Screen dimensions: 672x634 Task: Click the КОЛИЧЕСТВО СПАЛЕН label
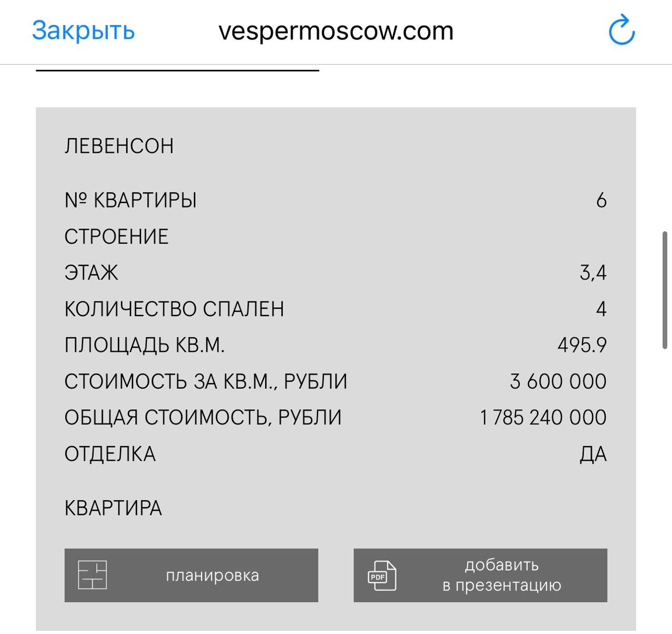pos(174,309)
